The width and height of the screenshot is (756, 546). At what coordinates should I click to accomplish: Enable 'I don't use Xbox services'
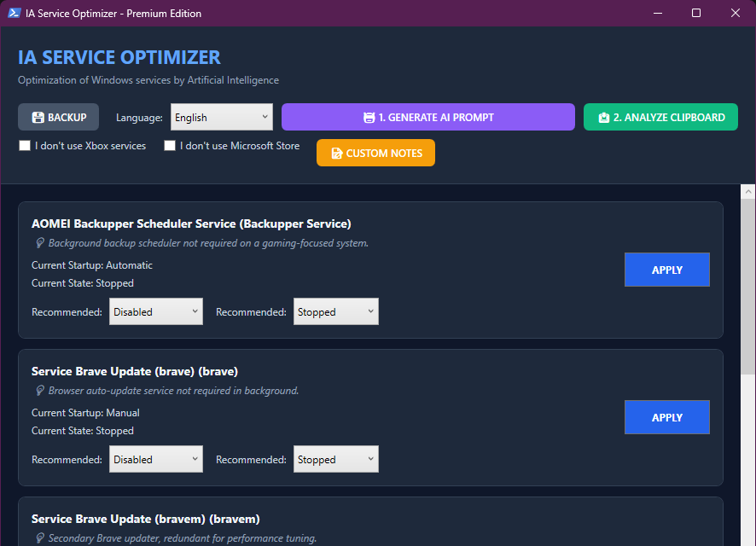(25, 146)
